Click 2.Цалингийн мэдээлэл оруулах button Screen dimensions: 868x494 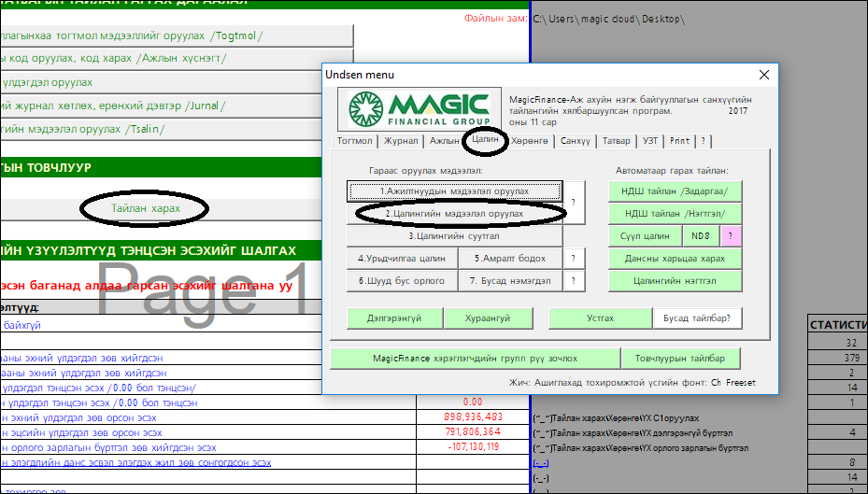pyautogui.click(x=454, y=214)
